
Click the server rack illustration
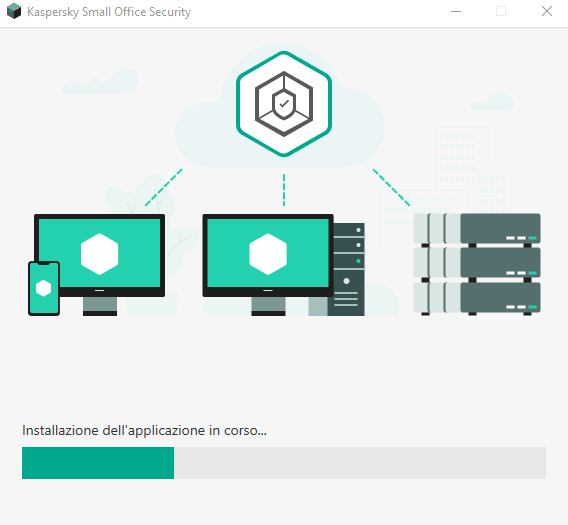click(477, 264)
